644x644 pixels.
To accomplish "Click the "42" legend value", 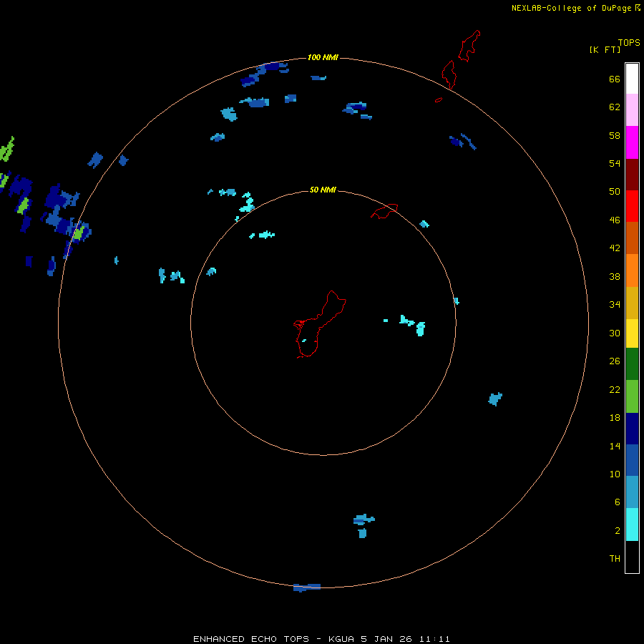I will click(x=615, y=248).
